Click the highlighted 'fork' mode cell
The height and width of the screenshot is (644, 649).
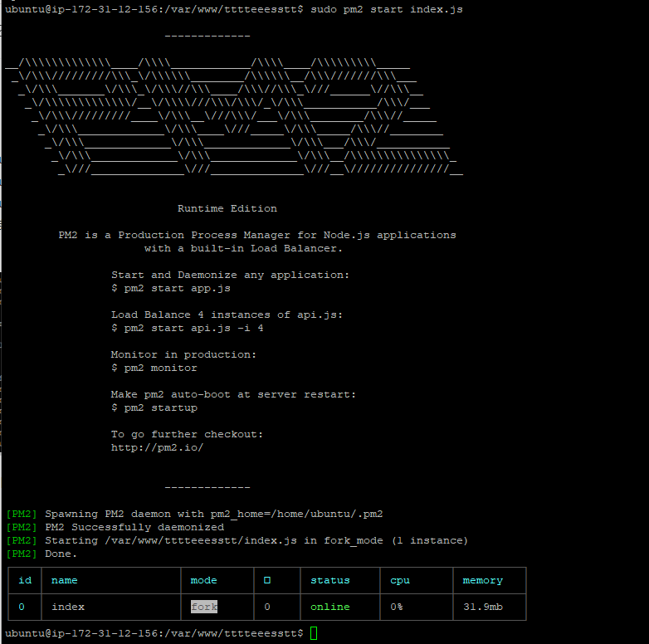tap(204, 607)
